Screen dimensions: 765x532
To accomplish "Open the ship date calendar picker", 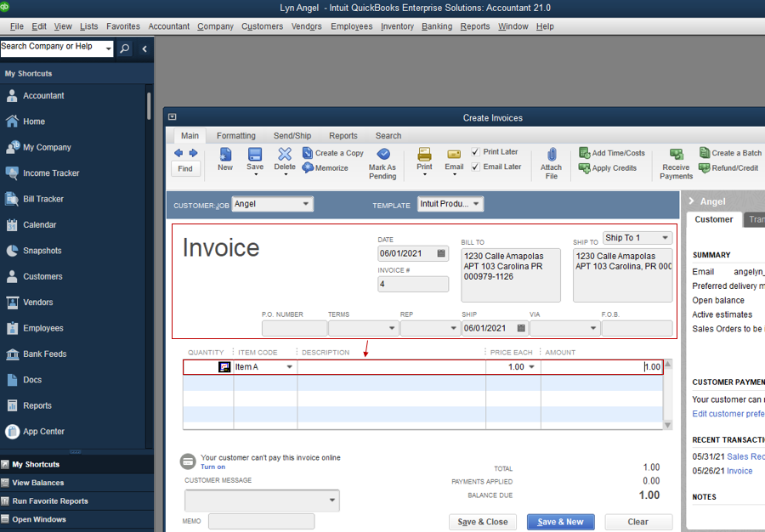I will (521, 328).
